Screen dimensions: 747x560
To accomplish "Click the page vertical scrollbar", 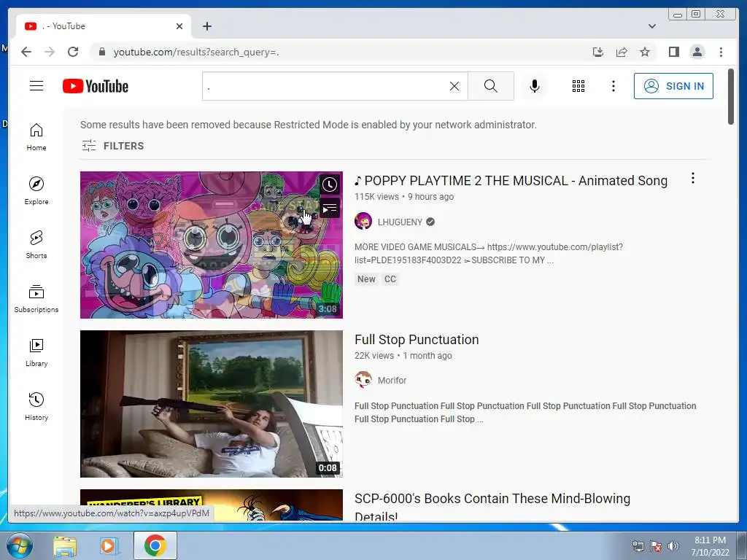I will [x=731, y=97].
